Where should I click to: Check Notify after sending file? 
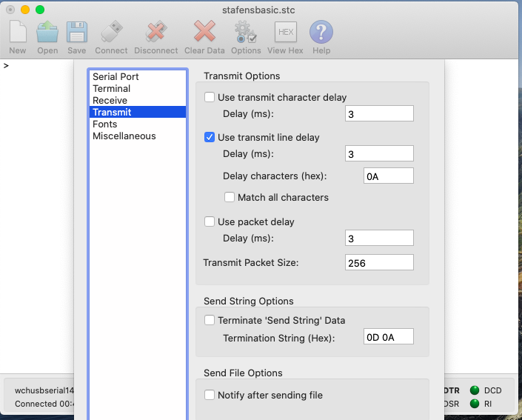click(x=210, y=395)
